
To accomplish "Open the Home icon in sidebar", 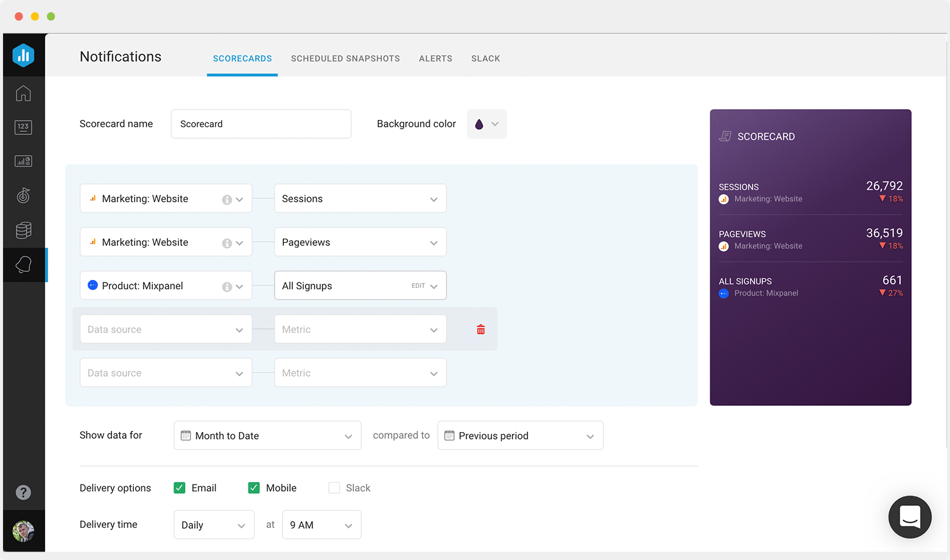I will [23, 93].
